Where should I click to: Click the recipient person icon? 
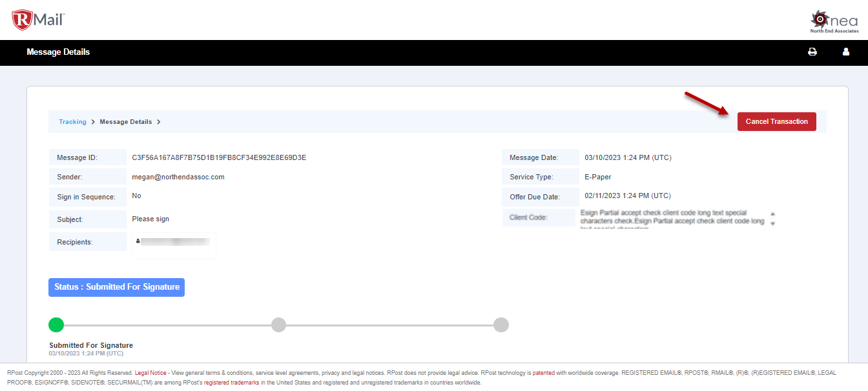tap(138, 241)
